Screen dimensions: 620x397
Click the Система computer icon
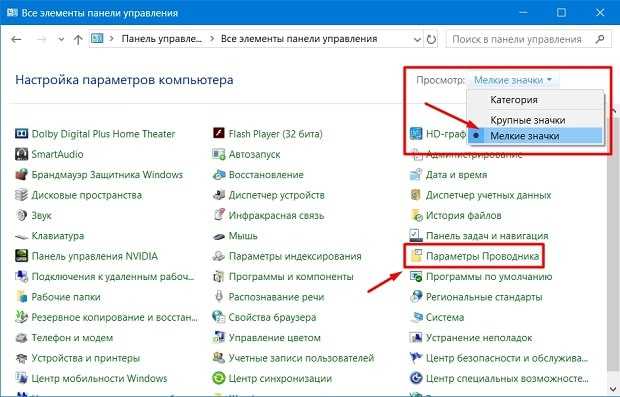[x=416, y=317]
